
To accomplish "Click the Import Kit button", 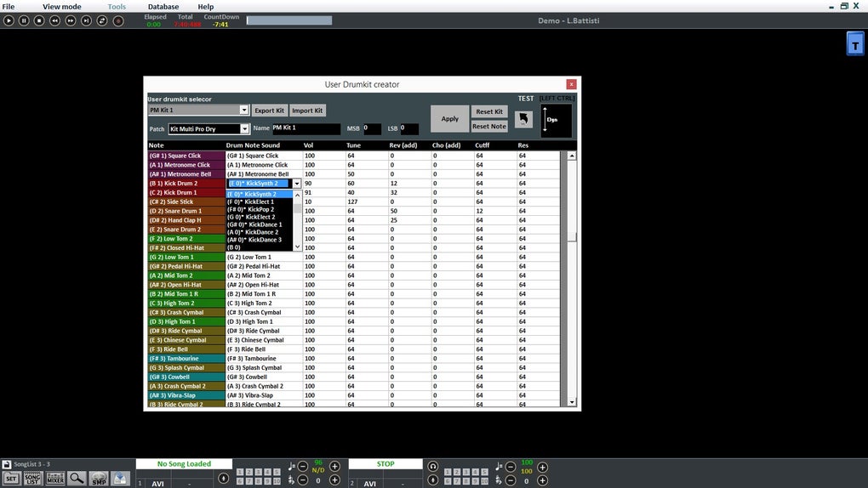I will pyautogui.click(x=307, y=111).
